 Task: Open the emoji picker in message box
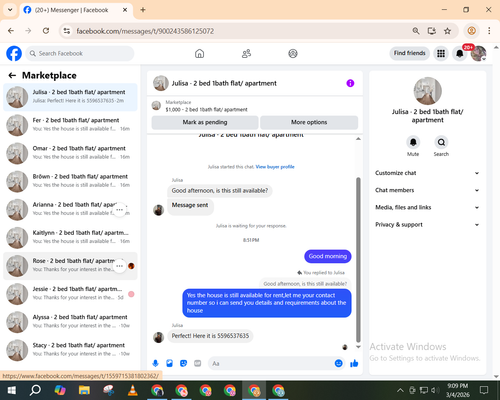pyautogui.click(x=338, y=363)
